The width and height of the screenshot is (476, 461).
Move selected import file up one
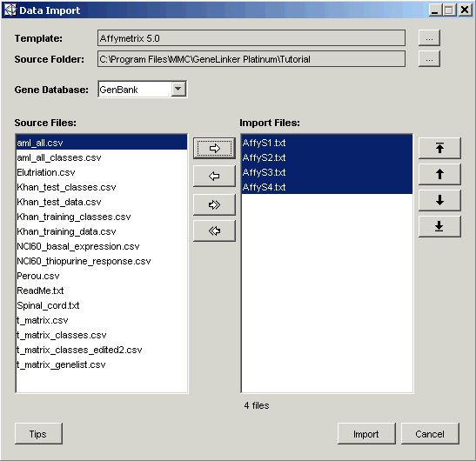pos(439,174)
